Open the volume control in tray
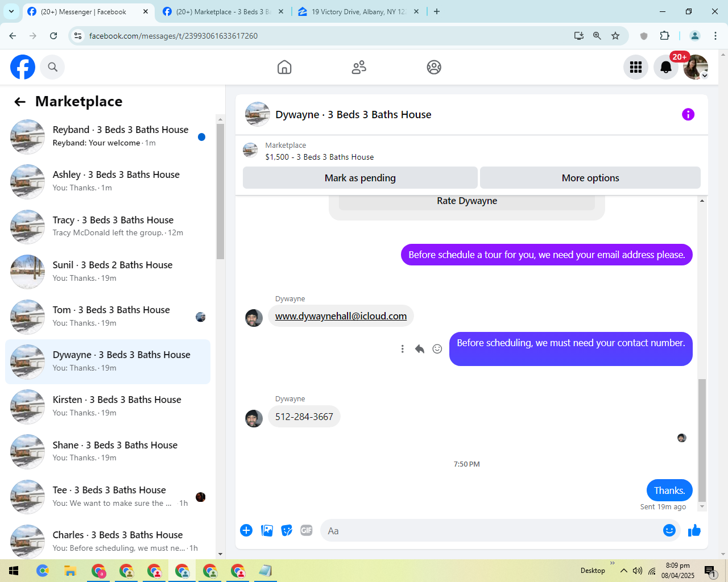Viewport: 728px width, 582px height. click(638, 571)
